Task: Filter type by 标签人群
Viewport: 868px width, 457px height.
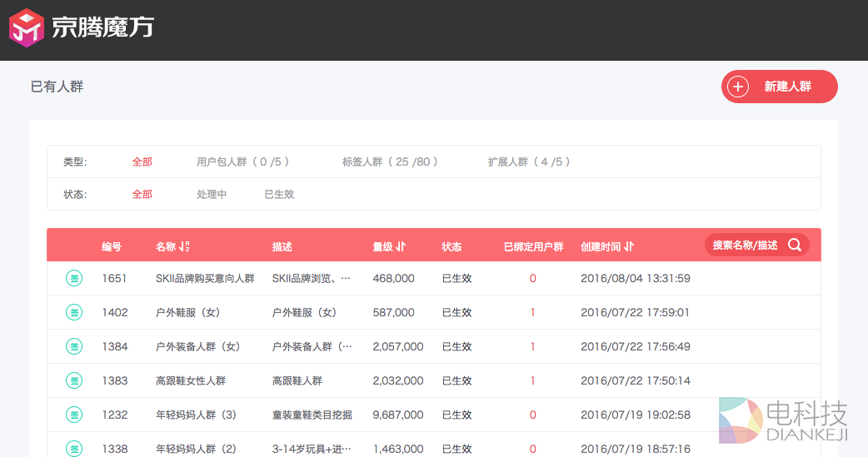Action: 390,162
